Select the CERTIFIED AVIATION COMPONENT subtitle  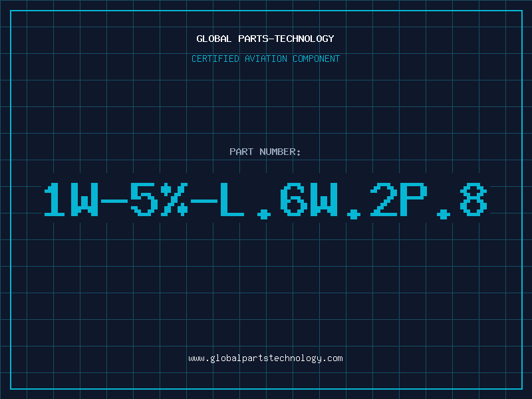265,59
